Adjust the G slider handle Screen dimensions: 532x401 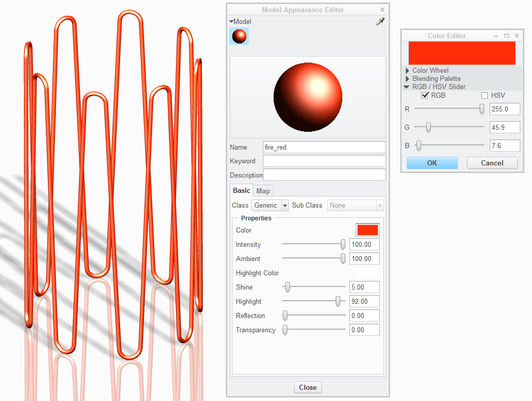click(x=429, y=127)
